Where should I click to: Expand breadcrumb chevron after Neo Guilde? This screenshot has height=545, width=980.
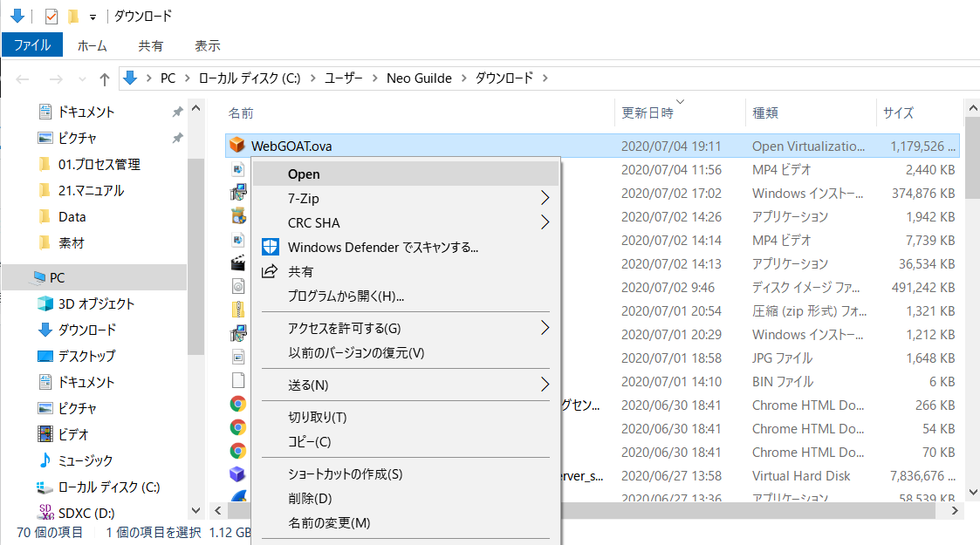coord(463,78)
